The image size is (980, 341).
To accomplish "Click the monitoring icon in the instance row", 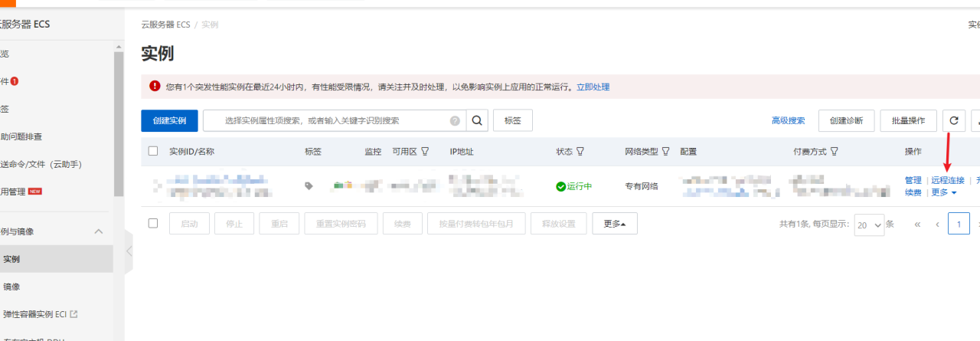I will (x=342, y=185).
